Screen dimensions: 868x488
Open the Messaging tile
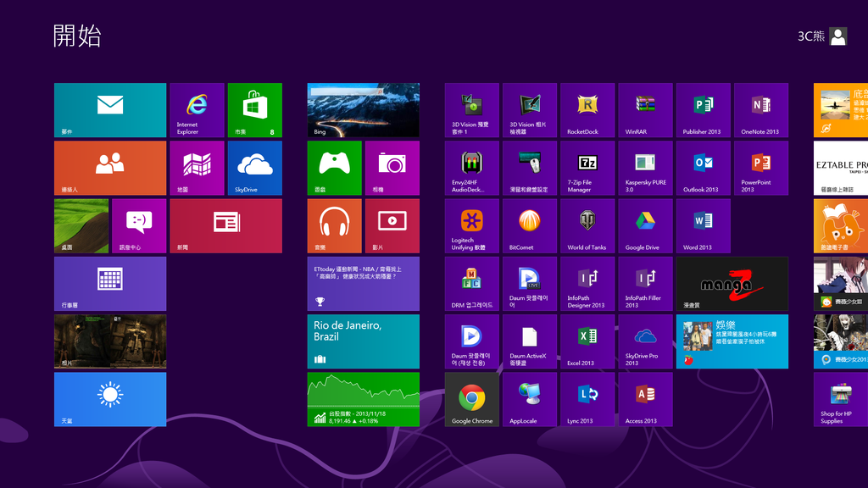click(x=139, y=225)
